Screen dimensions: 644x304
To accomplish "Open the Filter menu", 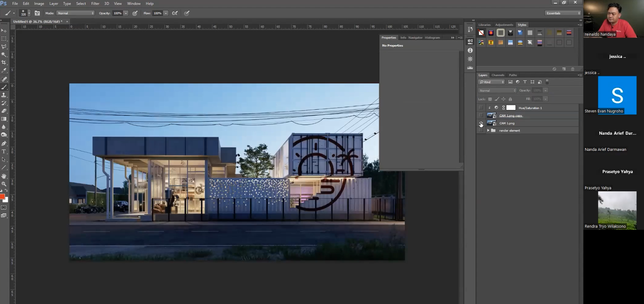I will tap(95, 3).
